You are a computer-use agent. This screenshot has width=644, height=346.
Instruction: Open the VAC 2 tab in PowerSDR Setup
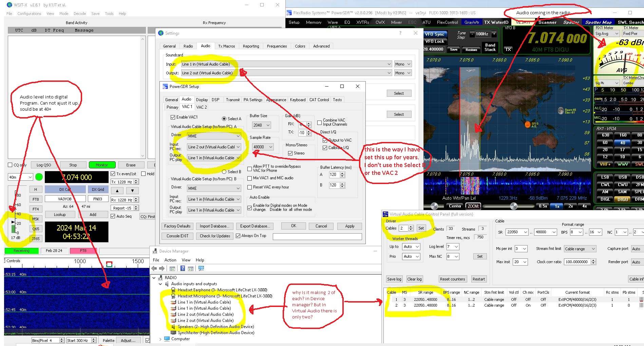pyautogui.click(x=202, y=107)
